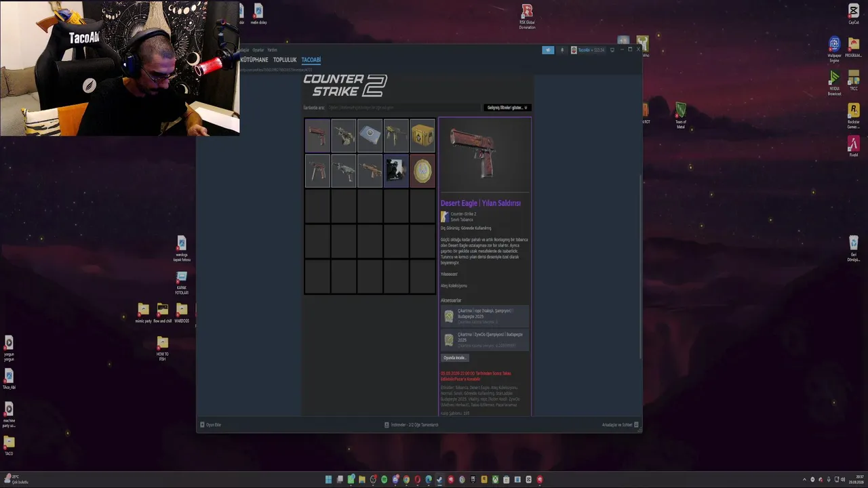Viewport: 868px width, 488px height.
Task: Open the Slow and chill desktop folder
Action: [163, 313]
